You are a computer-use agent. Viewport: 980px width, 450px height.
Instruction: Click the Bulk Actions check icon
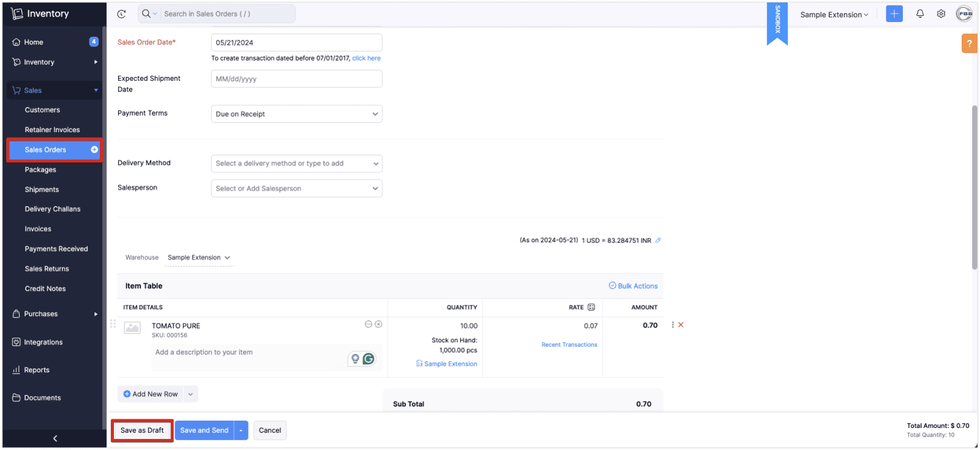click(612, 285)
